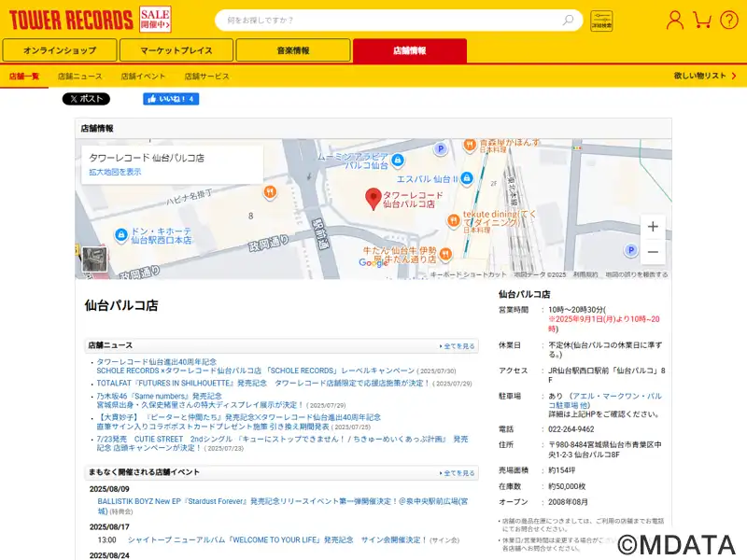Click the ムーミンアラビア パルコ仙台 map marker
747x560 pixels.
(x=398, y=161)
